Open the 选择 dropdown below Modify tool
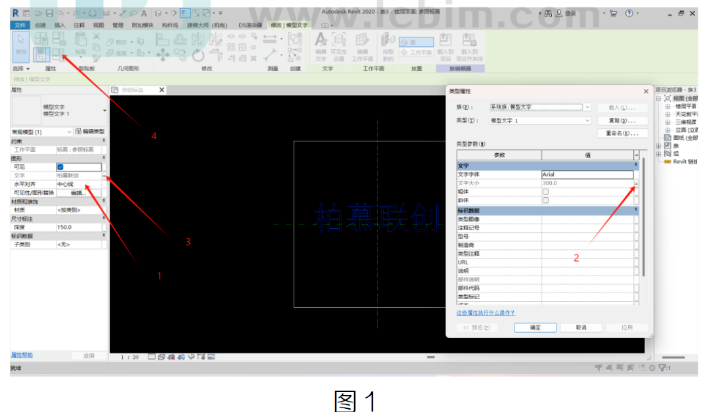This screenshot has height=412, width=722. 21,68
